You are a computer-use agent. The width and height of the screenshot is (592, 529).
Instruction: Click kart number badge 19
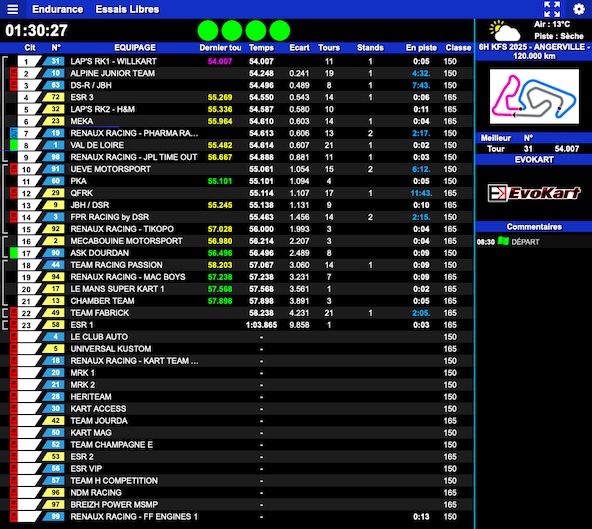click(x=54, y=133)
